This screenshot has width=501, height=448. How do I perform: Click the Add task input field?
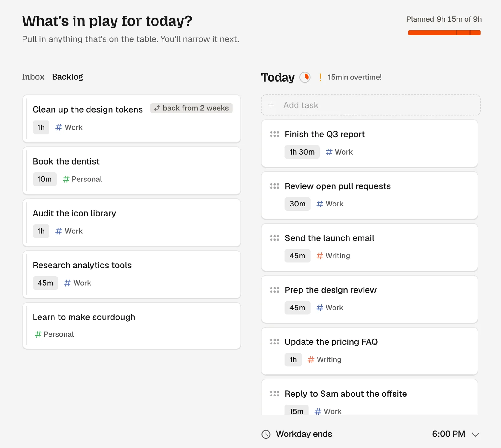tap(371, 105)
